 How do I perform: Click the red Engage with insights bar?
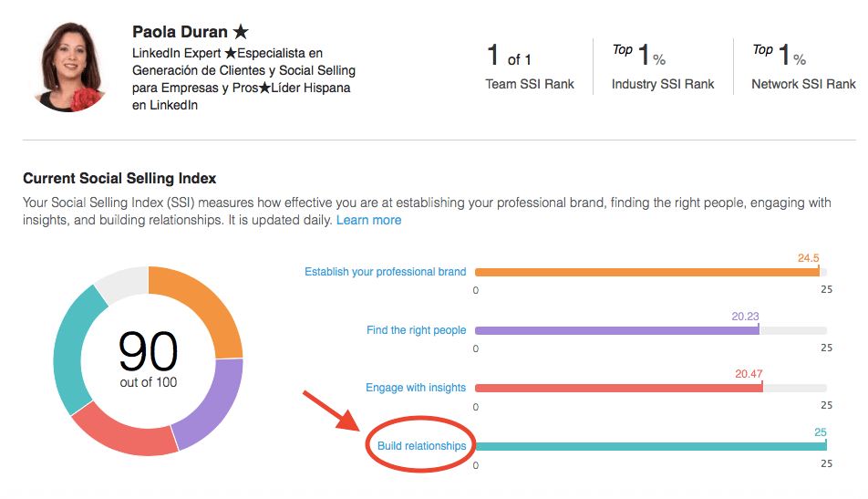(x=619, y=389)
